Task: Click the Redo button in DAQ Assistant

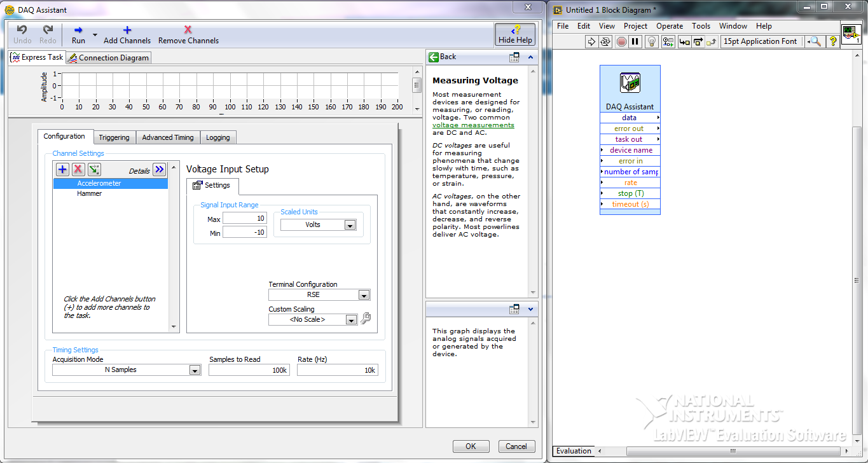Action: click(x=48, y=34)
